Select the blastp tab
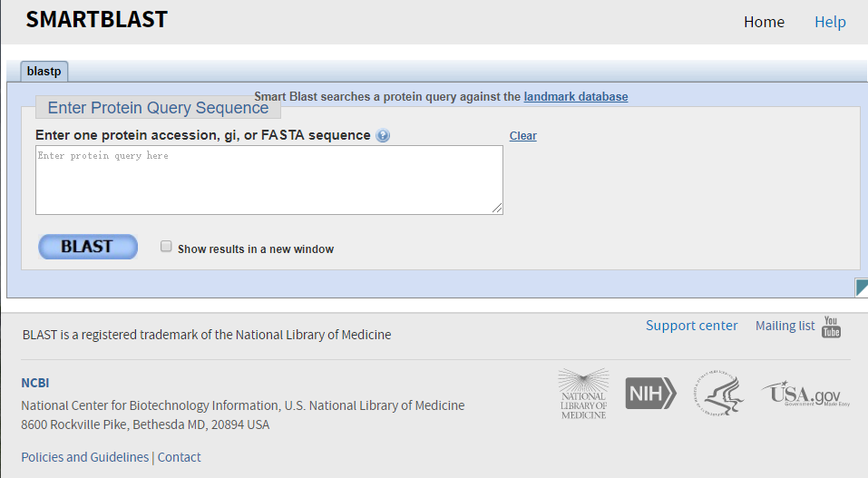Viewport: 868px width, 478px height. point(44,72)
